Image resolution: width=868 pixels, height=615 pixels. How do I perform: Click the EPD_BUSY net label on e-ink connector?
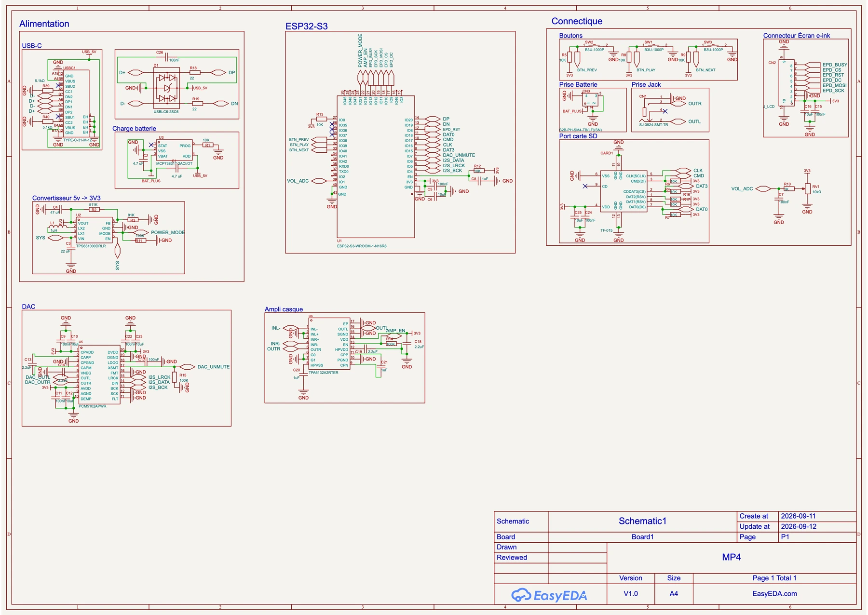835,65
